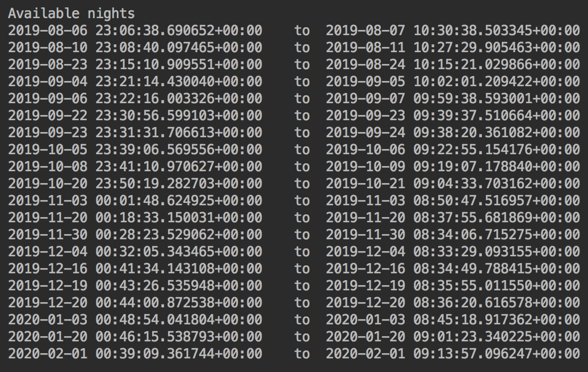Viewport: 588px width, 372px height.
Task: Select the 2019-11-30 00:28:23 start entry
Action: click(x=135, y=235)
